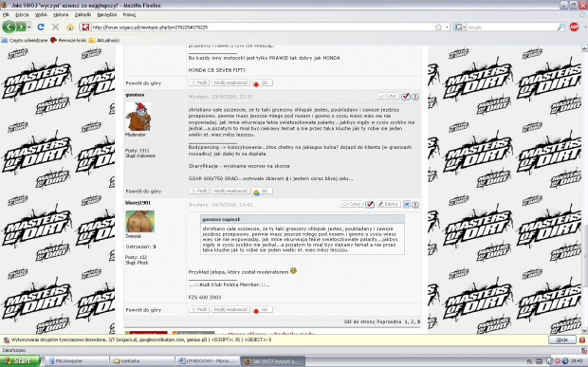
Task: Bookmark the page with the star icon
Action: [438, 27]
